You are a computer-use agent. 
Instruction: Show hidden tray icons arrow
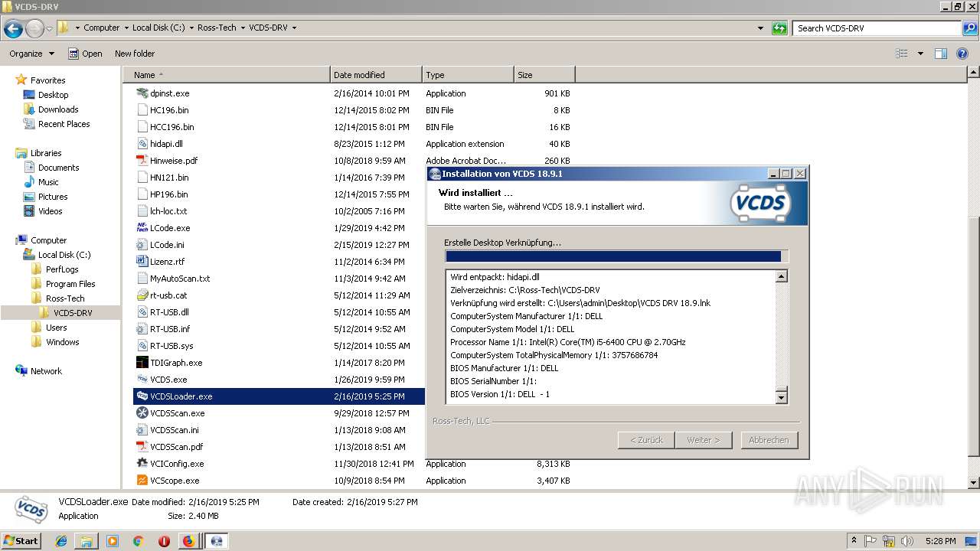click(x=854, y=541)
